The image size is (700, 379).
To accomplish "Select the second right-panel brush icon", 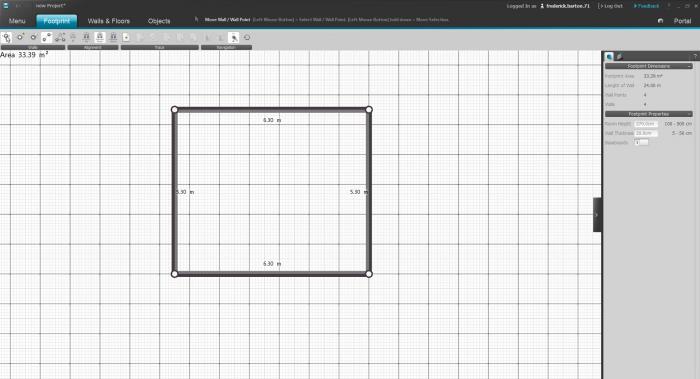I will pyautogui.click(x=619, y=57).
